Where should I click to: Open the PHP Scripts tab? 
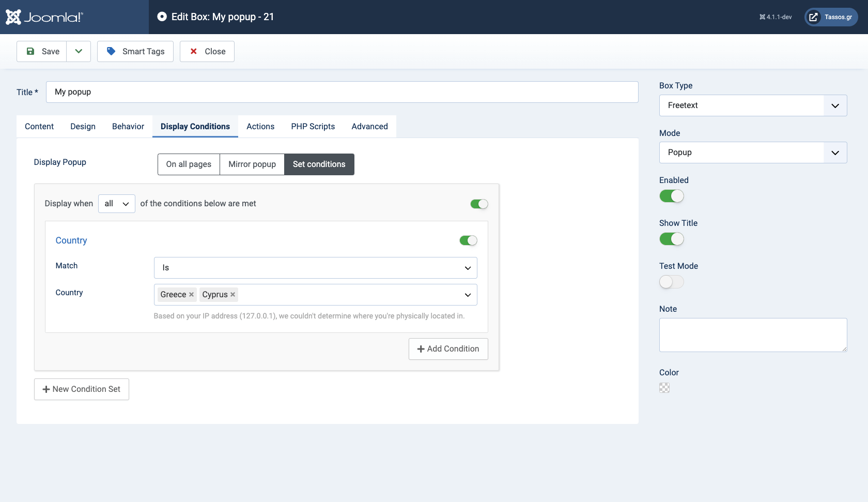(x=313, y=127)
